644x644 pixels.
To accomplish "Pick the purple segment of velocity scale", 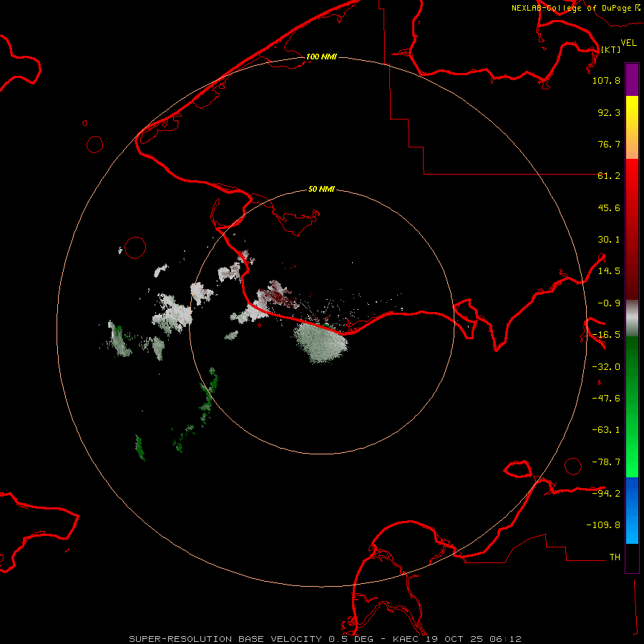I will pyautogui.click(x=632, y=79).
